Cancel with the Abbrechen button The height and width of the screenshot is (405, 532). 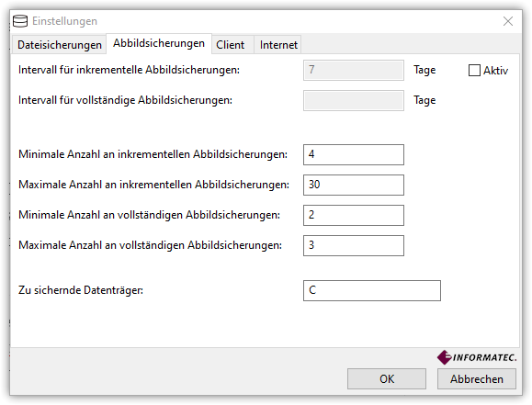(477, 379)
